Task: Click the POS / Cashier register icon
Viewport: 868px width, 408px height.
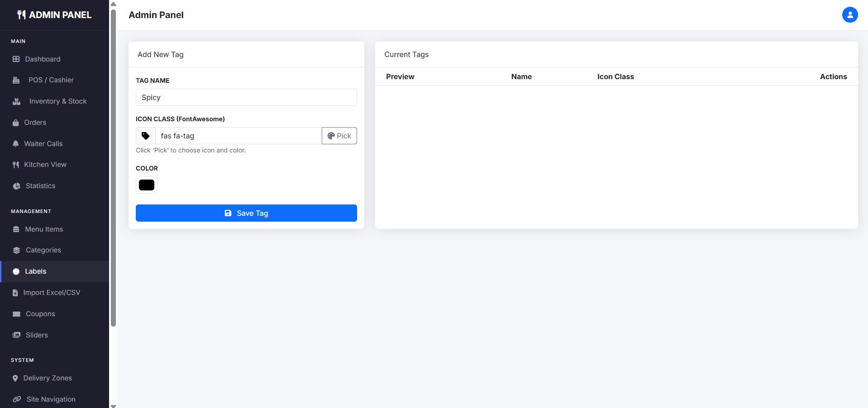Action: click(16, 80)
